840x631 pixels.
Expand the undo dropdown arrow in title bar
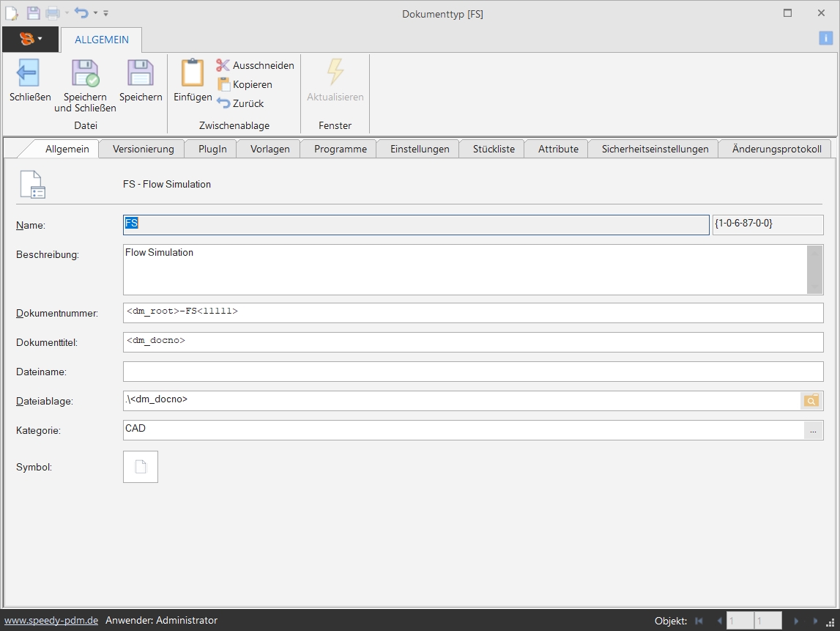pos(95,13)
